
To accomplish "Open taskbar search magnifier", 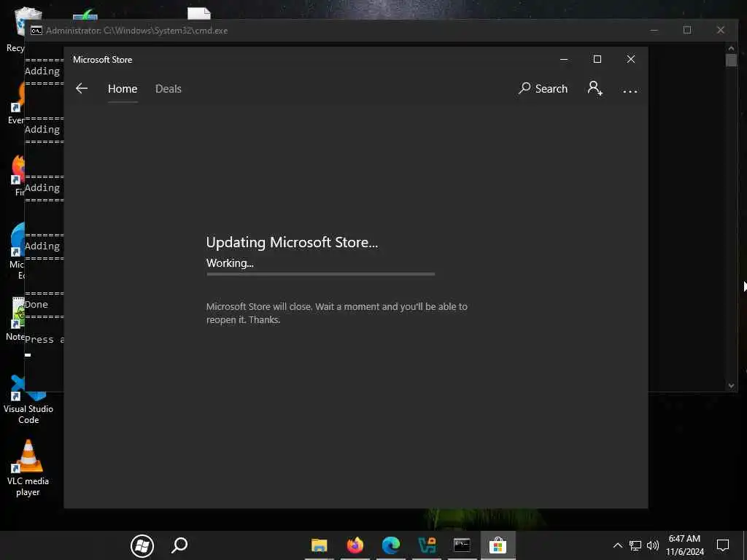I will coord(179,545).
